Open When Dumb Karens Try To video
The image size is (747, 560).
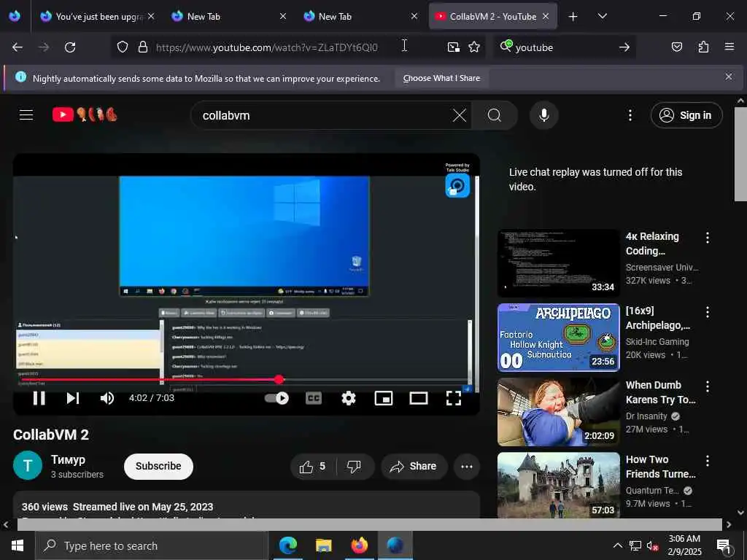pos(558,412)
